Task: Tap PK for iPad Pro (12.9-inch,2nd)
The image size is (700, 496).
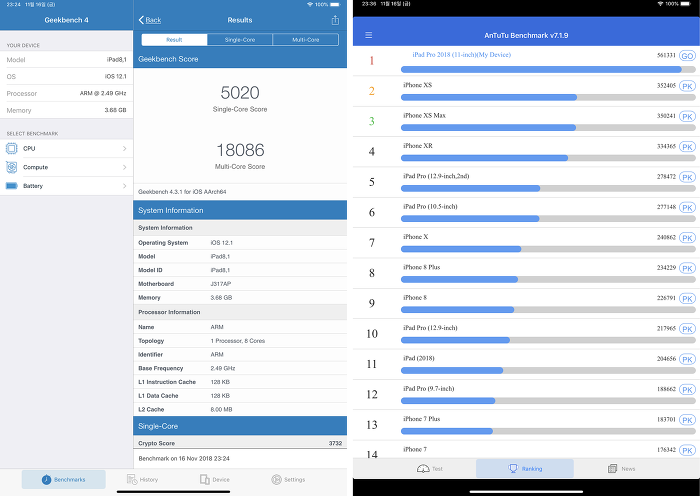Action: point(687,177)
